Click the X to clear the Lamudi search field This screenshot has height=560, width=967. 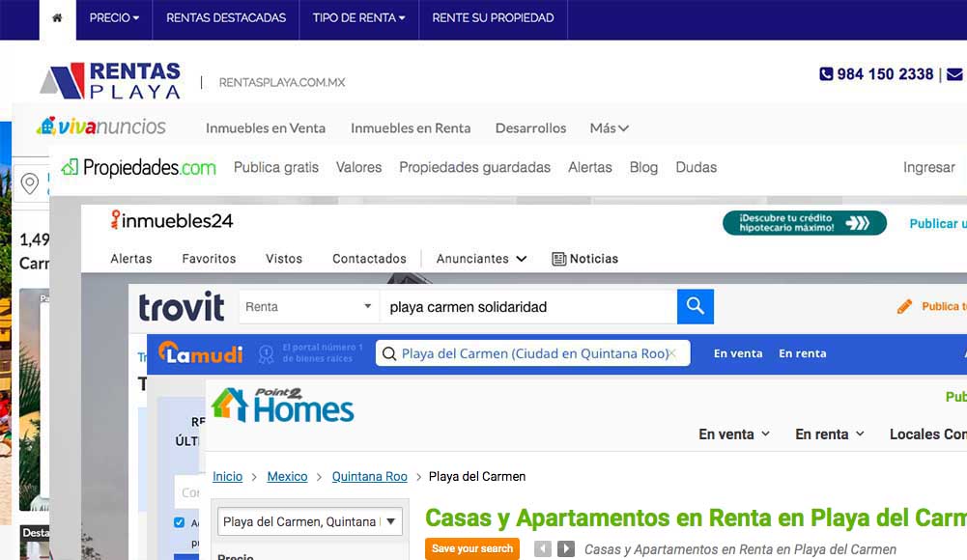[x=672, y=353]
